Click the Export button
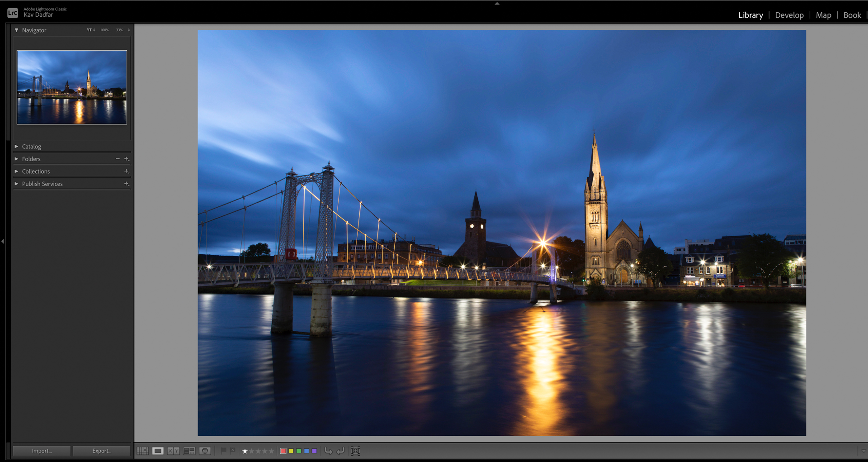The width and height of the screenshot is (868, 462). click(101, 451)
